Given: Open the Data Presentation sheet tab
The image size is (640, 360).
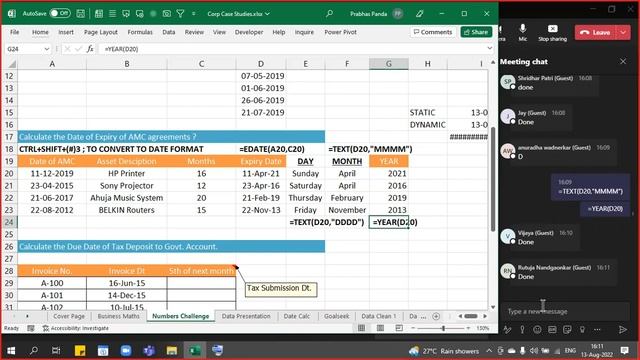Looking at the screenshot, I should (246, 316).
